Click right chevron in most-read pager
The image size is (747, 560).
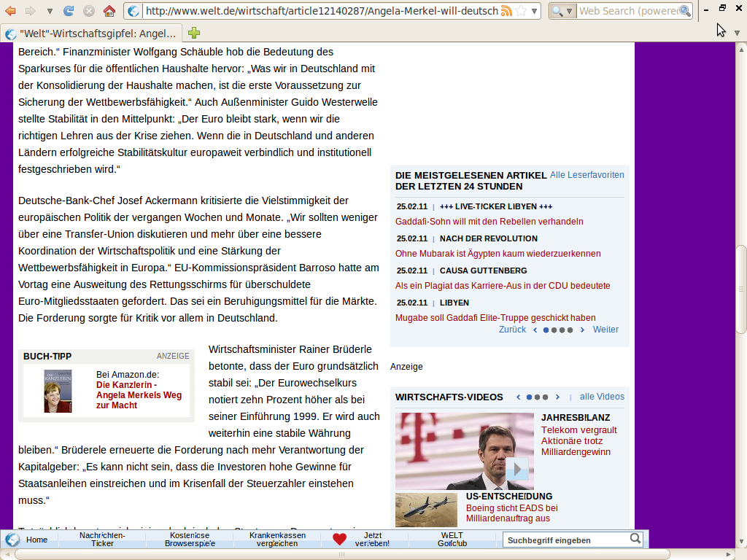click(582, 330)
